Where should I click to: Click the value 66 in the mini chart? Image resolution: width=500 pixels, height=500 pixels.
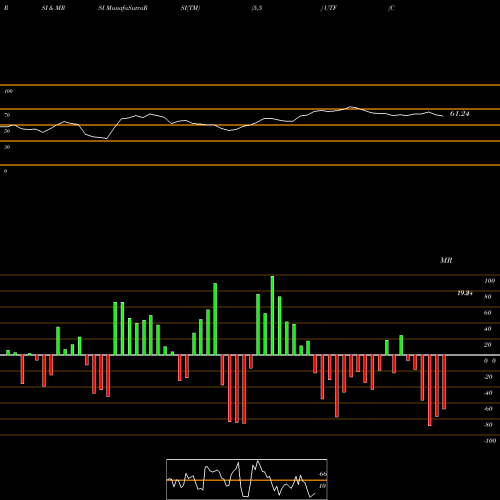click(x=323, y=474)
